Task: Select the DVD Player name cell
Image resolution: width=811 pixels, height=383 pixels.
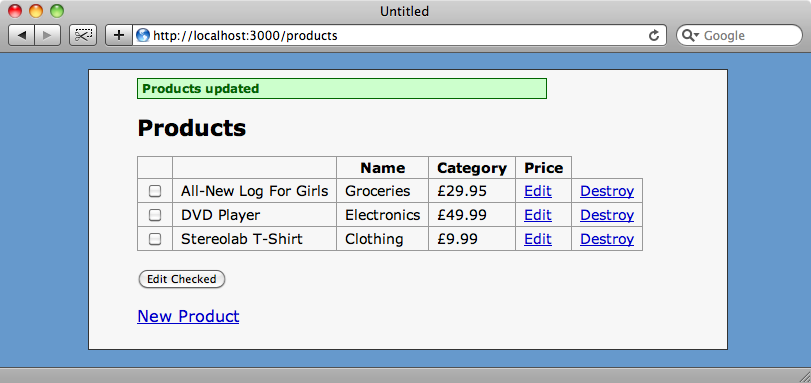Action: tap(254, 215)
